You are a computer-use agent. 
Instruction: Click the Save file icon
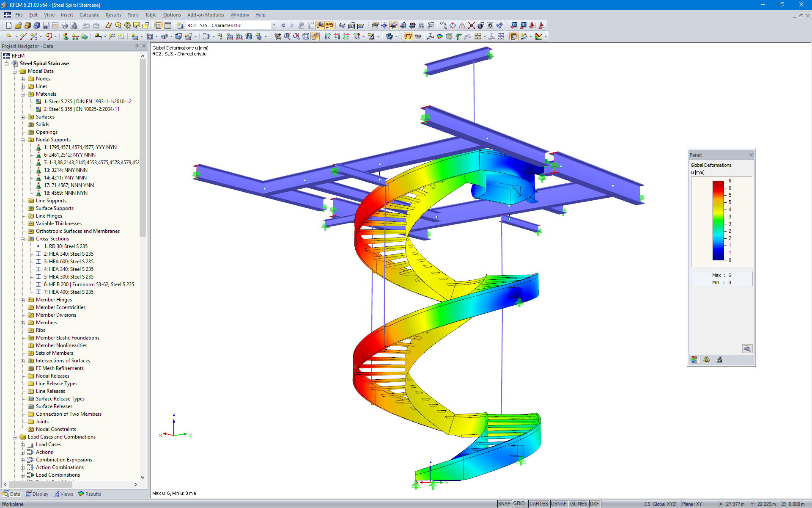[x=46, y=25]
